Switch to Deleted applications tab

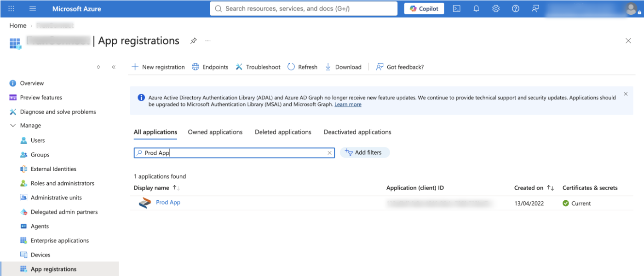pyautogui.click(x=283, y=132)
